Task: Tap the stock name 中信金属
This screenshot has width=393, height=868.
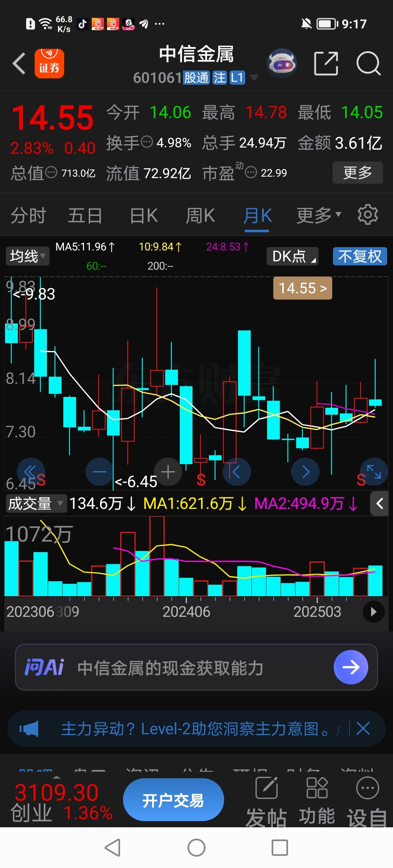Action: pyautogui.click(x=196, y=54)
